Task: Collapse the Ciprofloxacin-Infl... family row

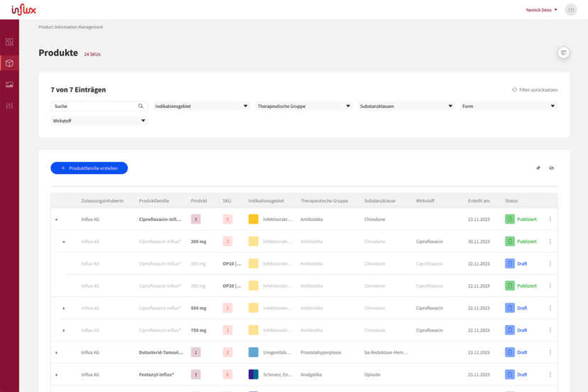Action: [57, 219]
